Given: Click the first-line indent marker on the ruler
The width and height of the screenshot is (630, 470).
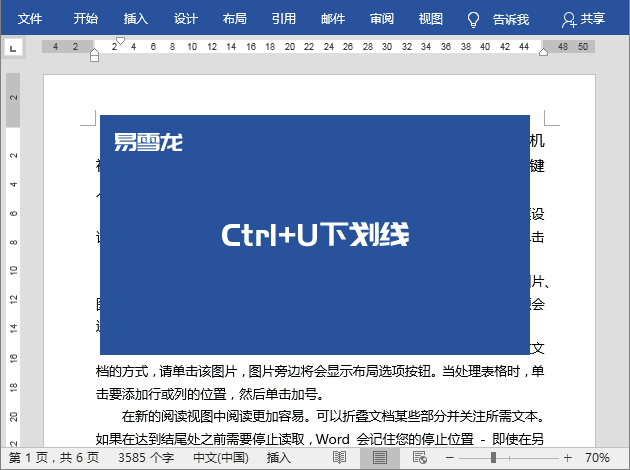Looking at the screenshot, I should (120, 41).
